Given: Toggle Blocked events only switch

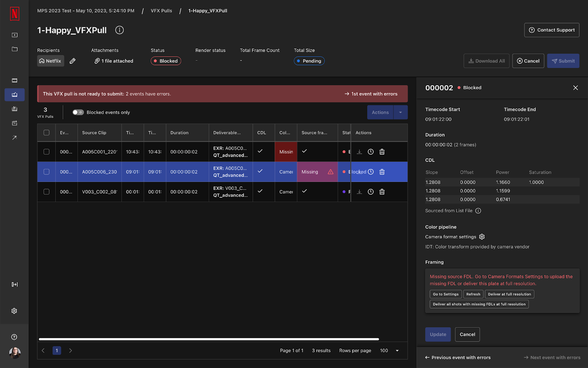Looking at the screenshot, I should pyautogui.click(x=78, y=112).
